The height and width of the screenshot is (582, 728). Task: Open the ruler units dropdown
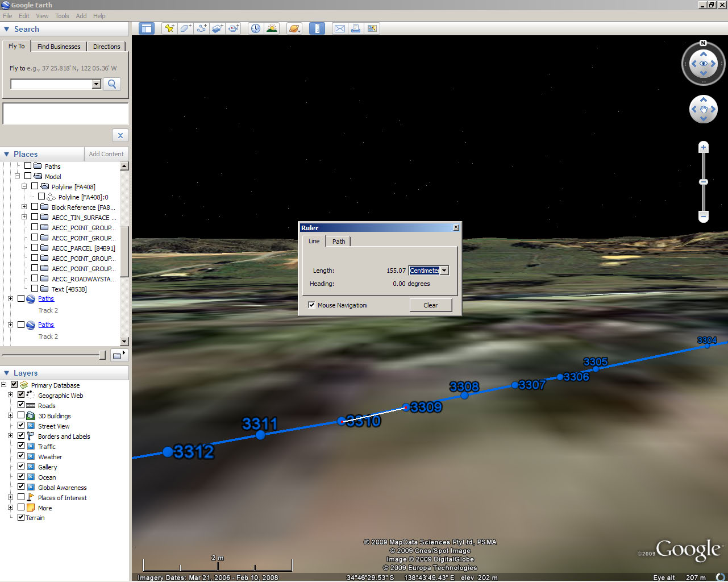click(x=444, y=271)
